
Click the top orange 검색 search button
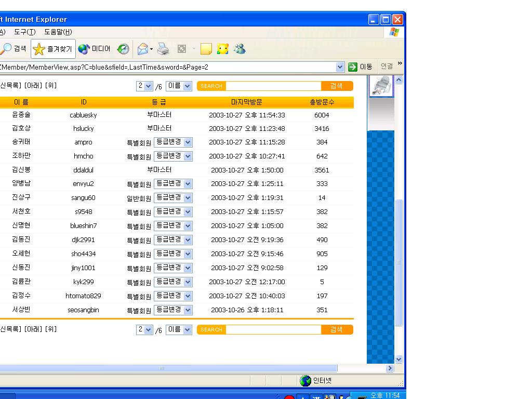pyautogui.click(x=337, y=86)
